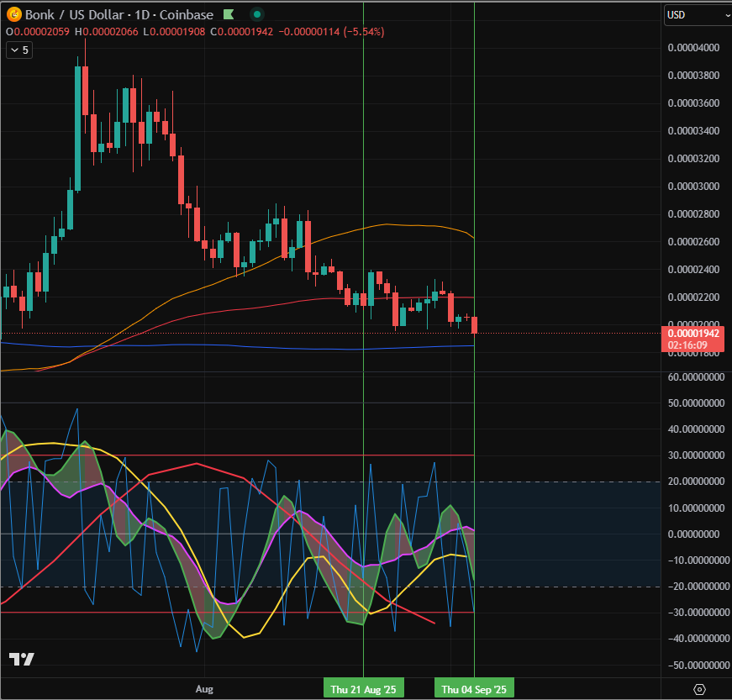This screenshot has width=732, height=700.
Task: Click the 0.00003600 price axis label
Action: [x=693, y=103]
